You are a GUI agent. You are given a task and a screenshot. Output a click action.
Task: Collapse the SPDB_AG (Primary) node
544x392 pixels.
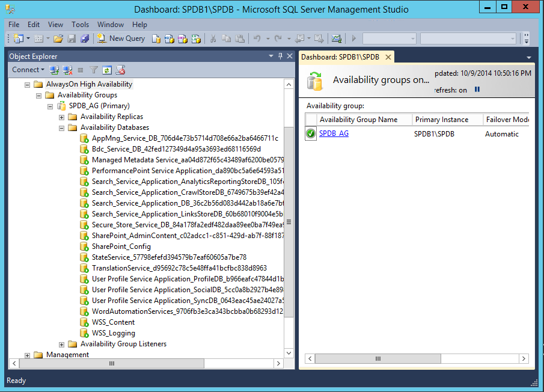[50, 106]
